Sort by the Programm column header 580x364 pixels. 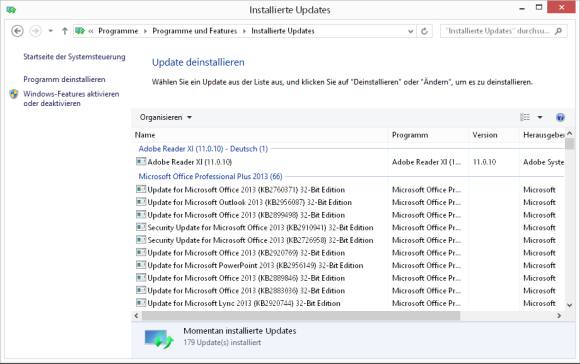coord(428,135)
